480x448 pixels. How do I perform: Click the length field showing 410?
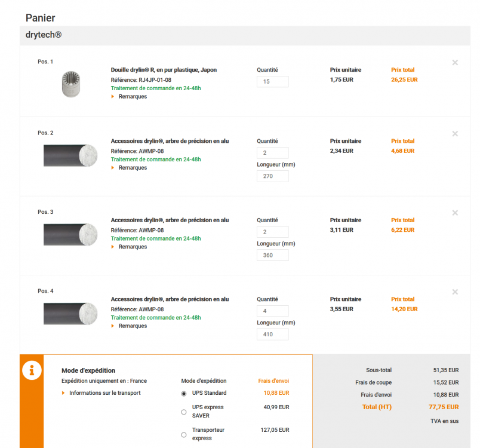coord(272,335)
